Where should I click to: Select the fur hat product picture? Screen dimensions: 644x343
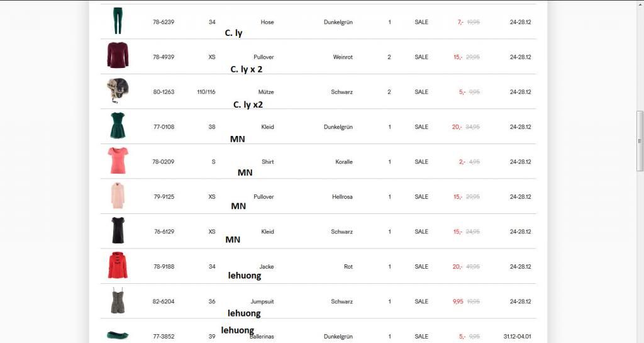(118, 91)
